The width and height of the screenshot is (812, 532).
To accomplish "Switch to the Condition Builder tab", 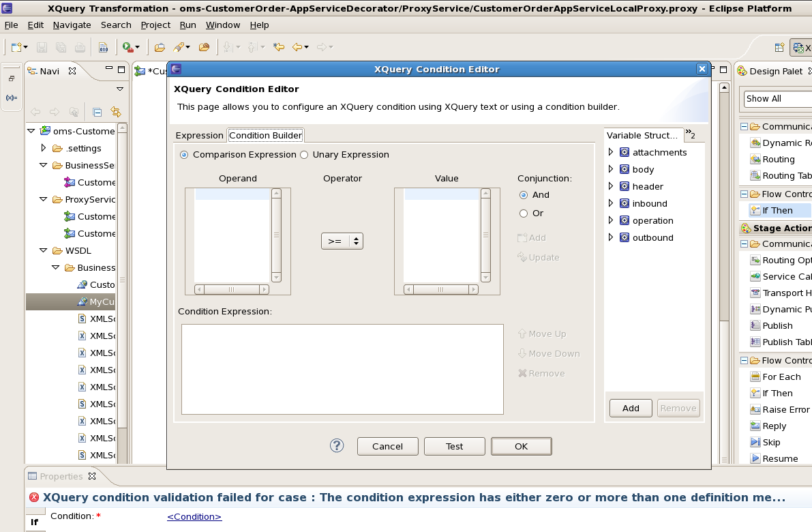I will tap(266, 135).
